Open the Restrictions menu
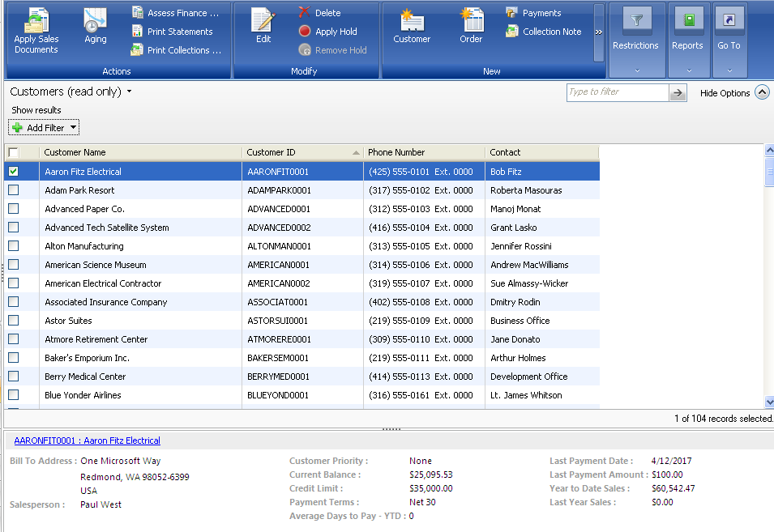The width and height of the screenshot is (774, 532). click(635, 40)
